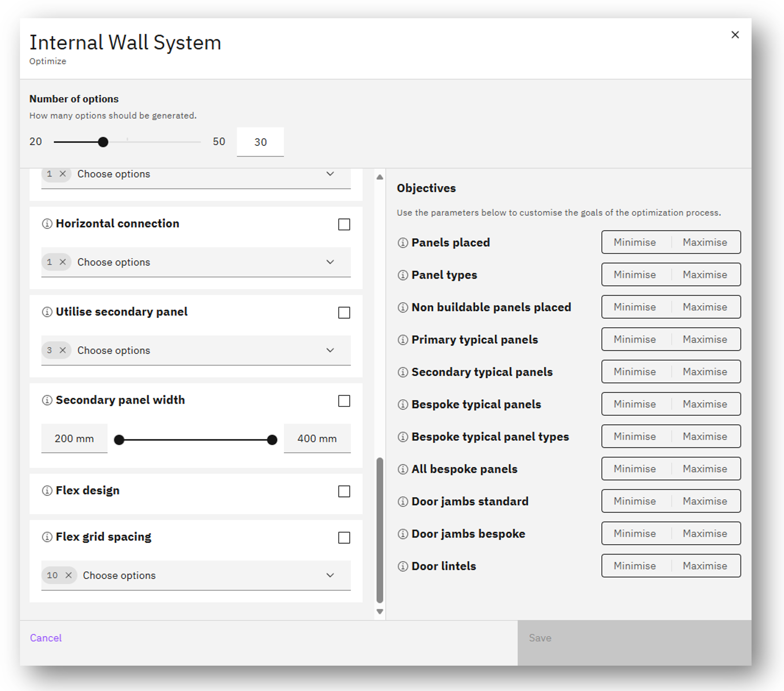Click info icon beside Horizontal connection
The width and height of the screenshot is (784, 691).
pyautogui.click(x=47, y=224)
